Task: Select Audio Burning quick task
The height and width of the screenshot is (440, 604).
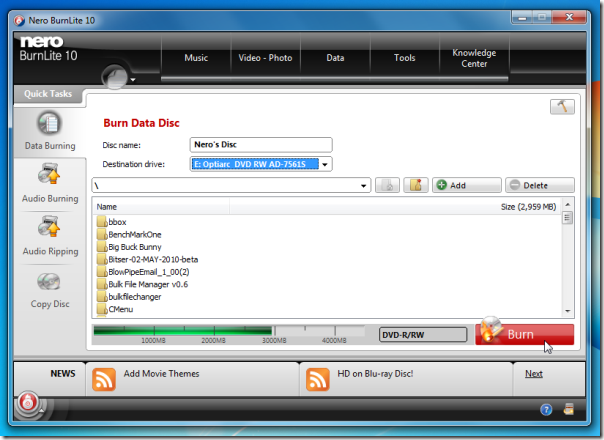Action: tap(49, 183)
